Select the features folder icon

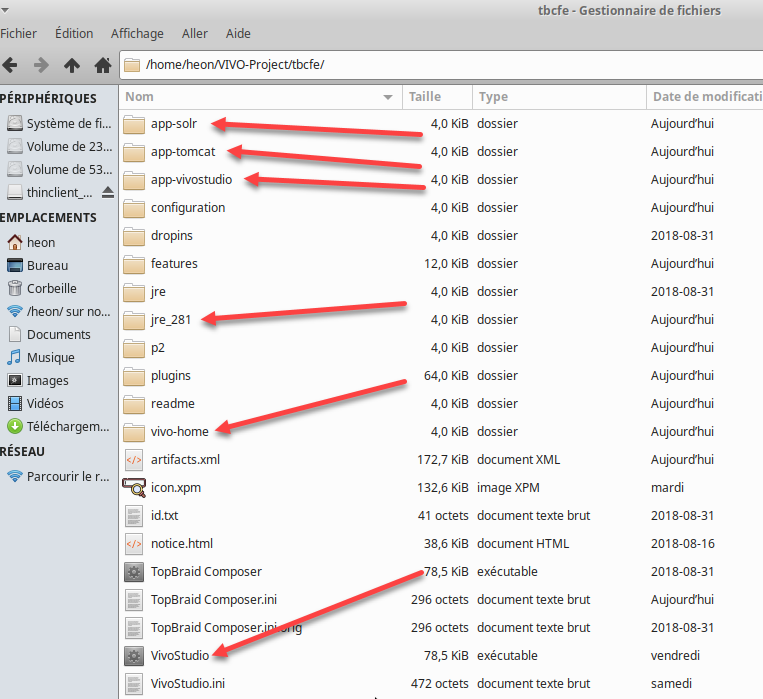click(x=134, y=264)
